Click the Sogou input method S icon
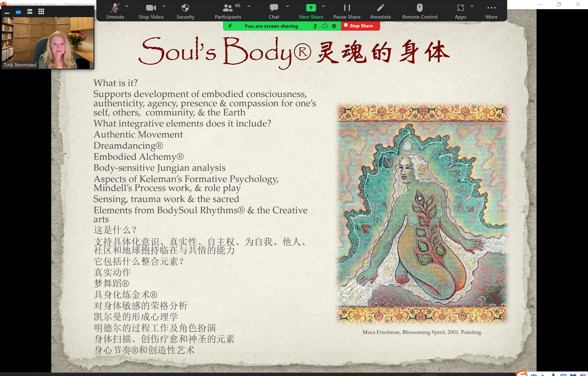Screen dimensions: 588x376 coord(522,373)
